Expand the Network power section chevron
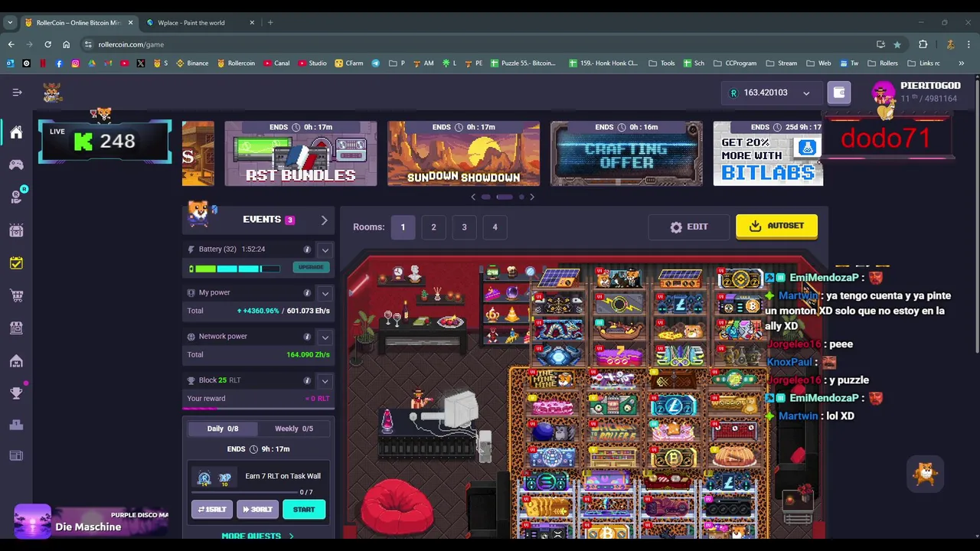This screenshot has width=980, height=551. [325, 337]
